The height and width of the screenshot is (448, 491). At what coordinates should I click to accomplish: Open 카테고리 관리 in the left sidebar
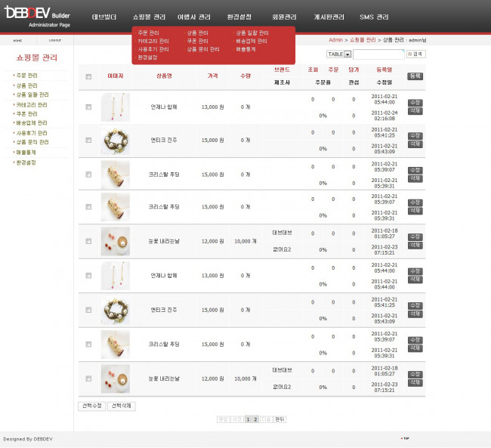(32, 105)
